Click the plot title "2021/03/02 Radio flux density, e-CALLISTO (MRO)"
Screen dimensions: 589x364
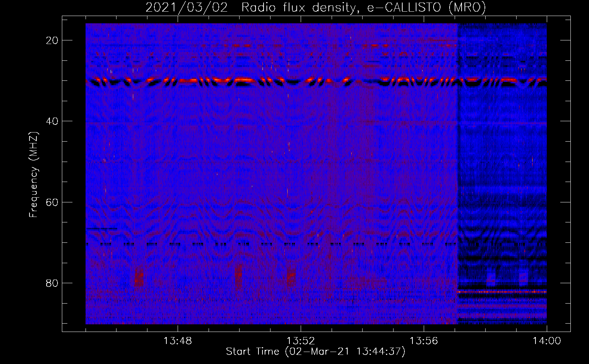316,8
